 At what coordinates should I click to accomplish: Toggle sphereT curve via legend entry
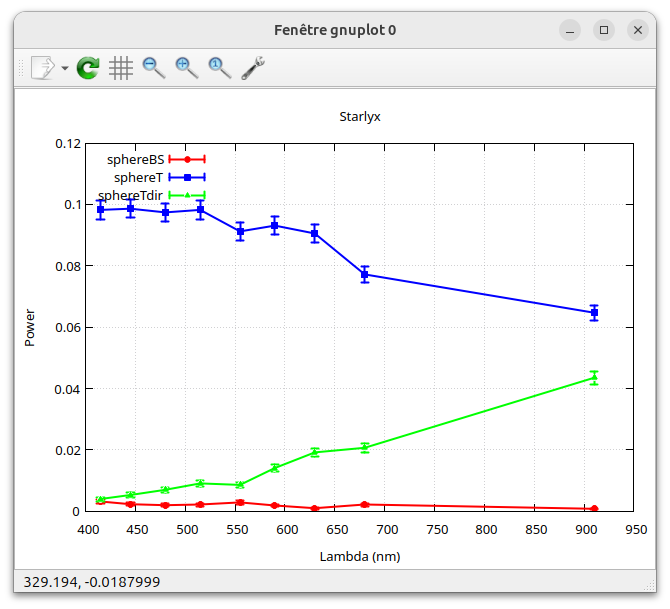(x=138, y=177)
